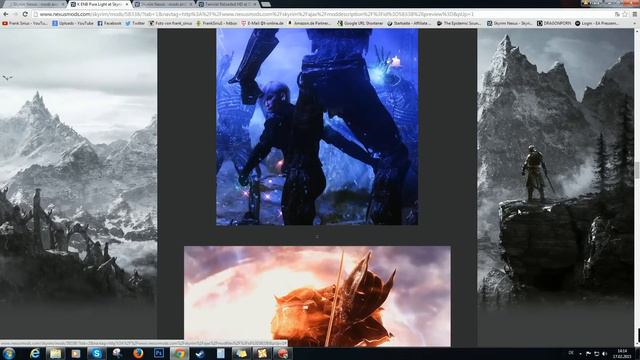This screenshot has width=640, height=360.
Task: Open the red round taskbar icon
Action: (x=283, y=353)
